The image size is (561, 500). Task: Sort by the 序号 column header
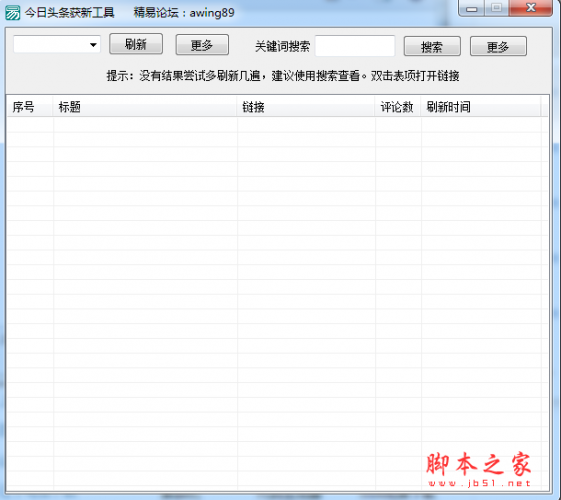[x=30, y=107]
